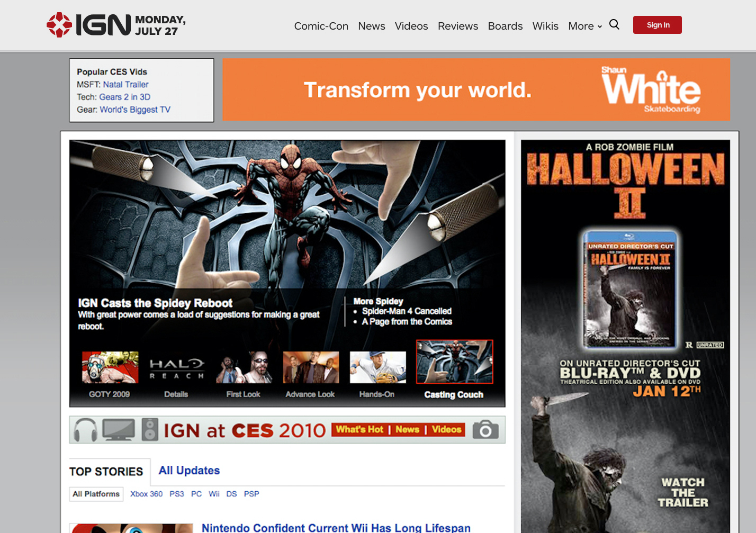The width and height of the screenshot is (756, 533).
Task: Click the monitor icon in CES banner
Action: [x=118, y=429]
